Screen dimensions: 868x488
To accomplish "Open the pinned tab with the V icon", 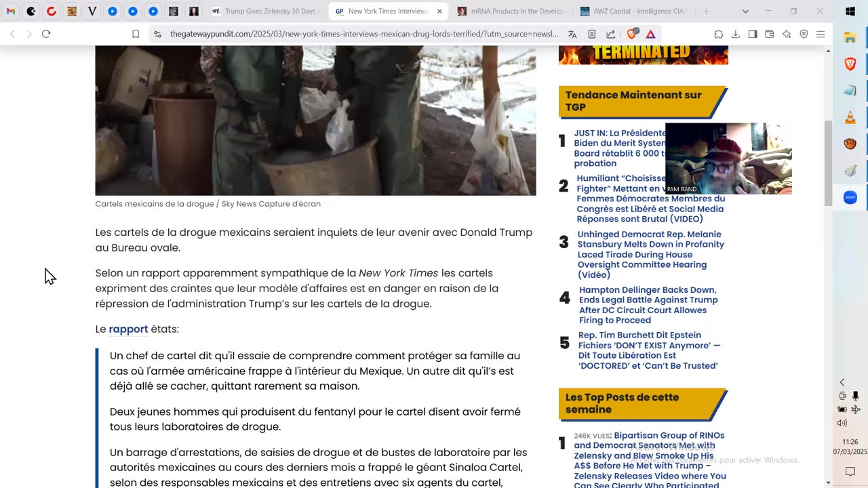I will pyautogui.click(x=92, y=12).
